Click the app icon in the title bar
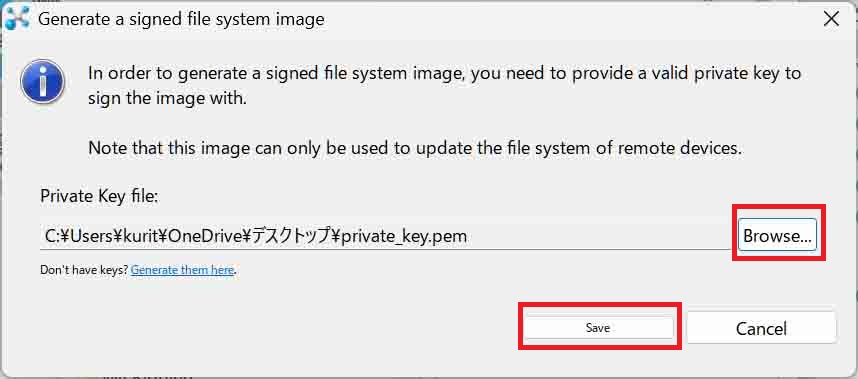 tap(16, 18)
